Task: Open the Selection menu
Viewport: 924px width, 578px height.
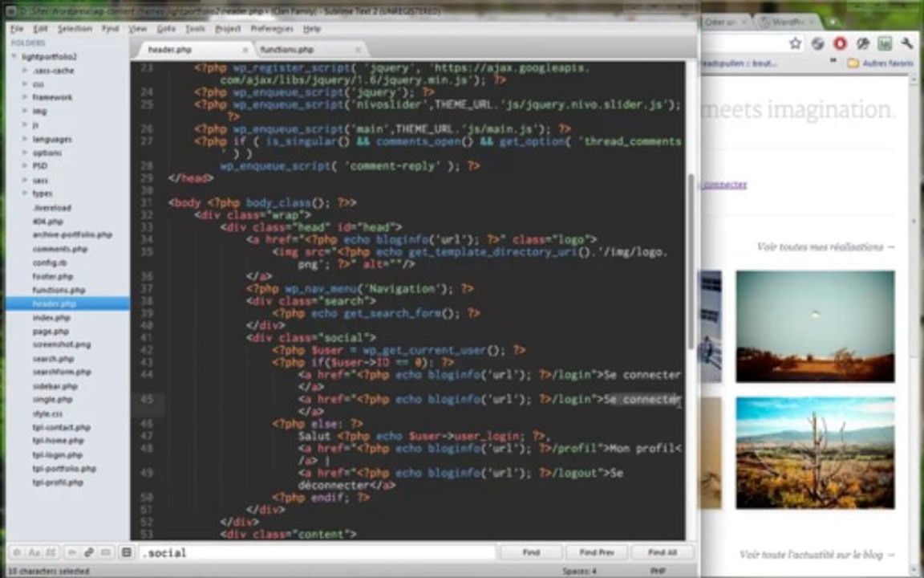Action: click(75, 28)
